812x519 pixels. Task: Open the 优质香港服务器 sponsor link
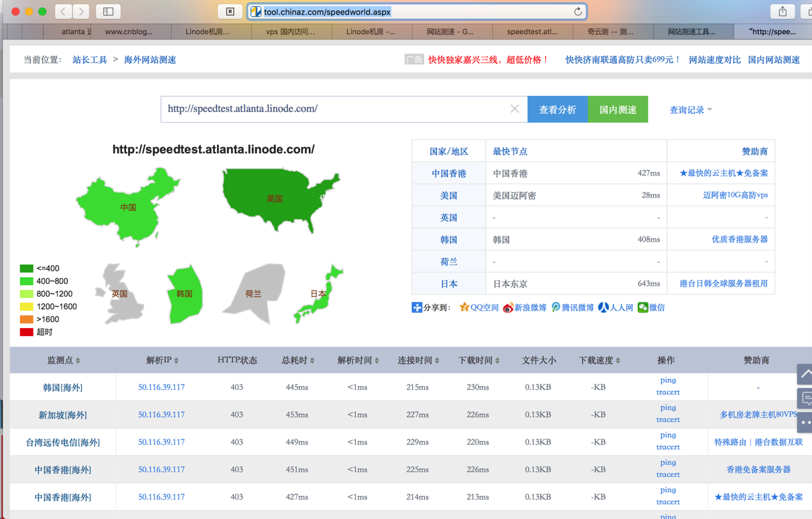coord(740,239)
